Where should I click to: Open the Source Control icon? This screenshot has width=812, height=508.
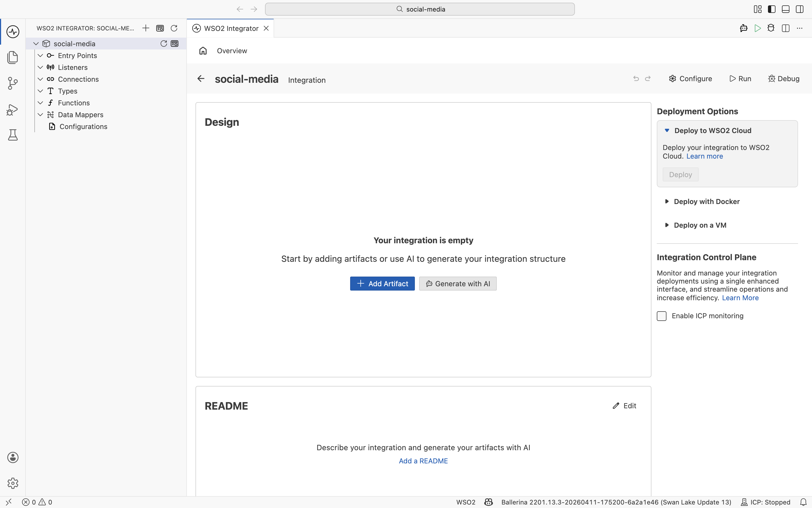13,83
